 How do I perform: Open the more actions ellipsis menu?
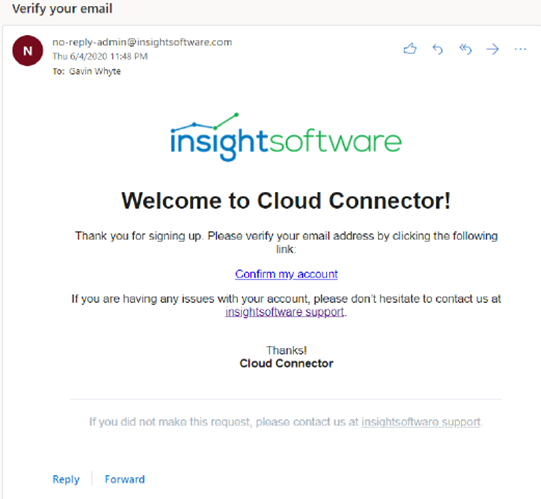520,49
